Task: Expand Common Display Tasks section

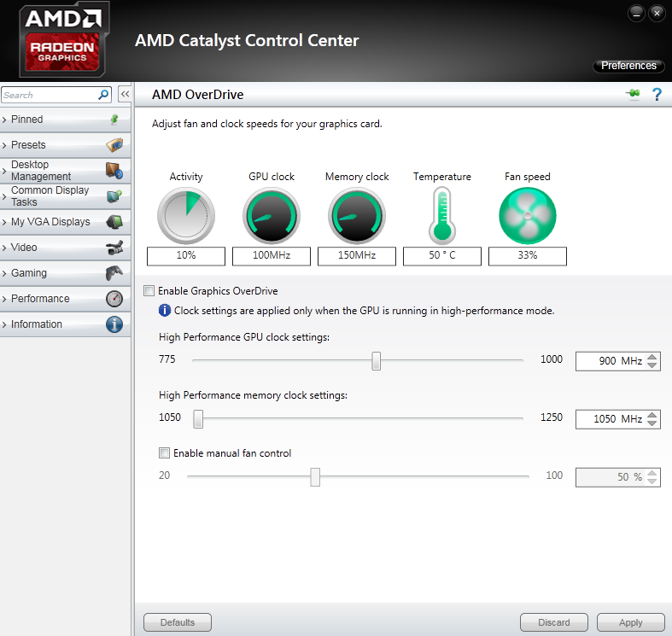Action: click(4, 196)
